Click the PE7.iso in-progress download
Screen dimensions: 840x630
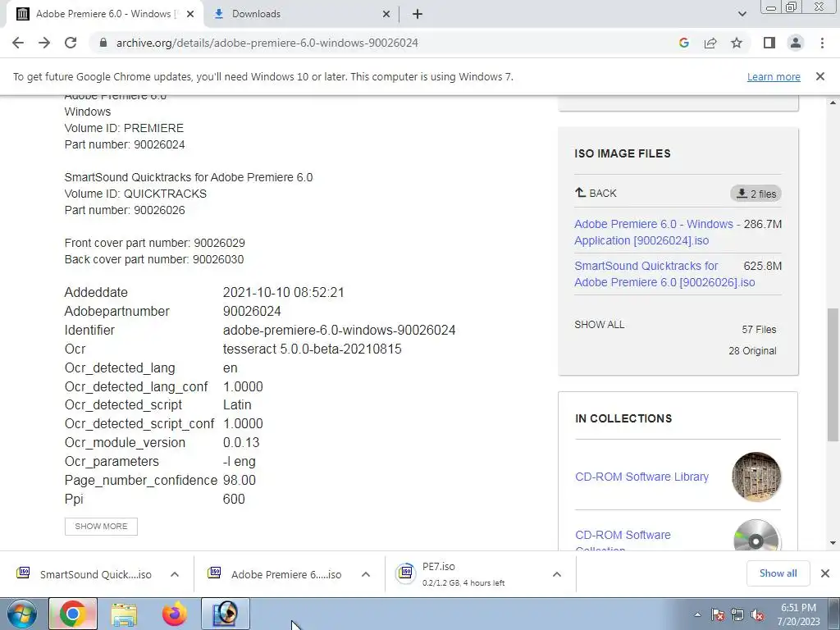click(463, 573)
